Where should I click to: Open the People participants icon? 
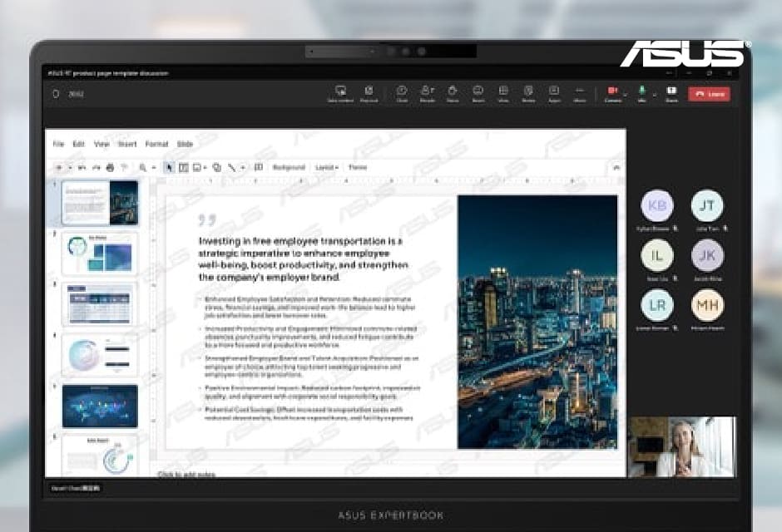[427, 92]
